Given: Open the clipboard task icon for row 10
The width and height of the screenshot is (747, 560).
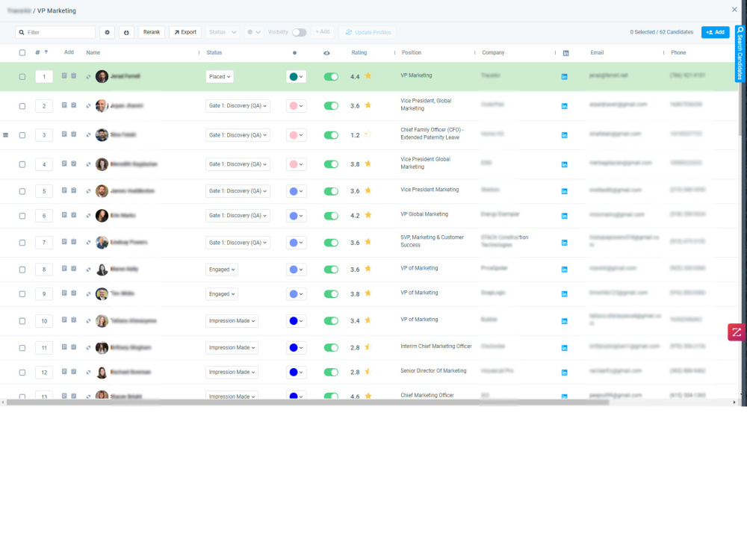Looking at the screenshot, I should tap(74, 320).
